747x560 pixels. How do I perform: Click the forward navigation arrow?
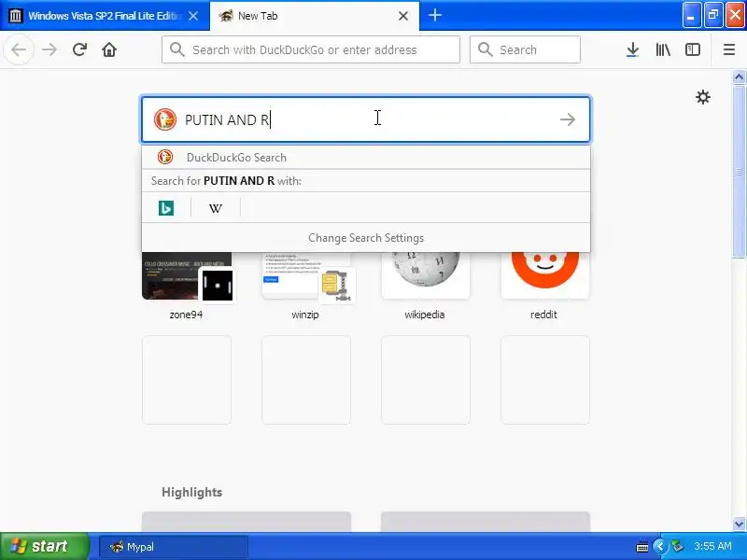49,49
